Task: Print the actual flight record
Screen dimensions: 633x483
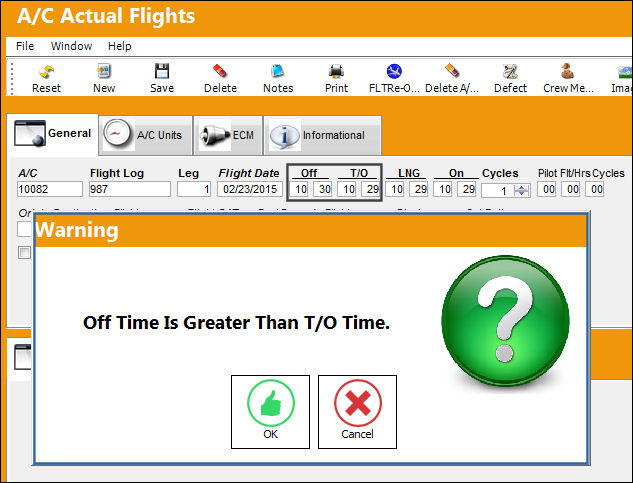Action: tap(336, 78)
